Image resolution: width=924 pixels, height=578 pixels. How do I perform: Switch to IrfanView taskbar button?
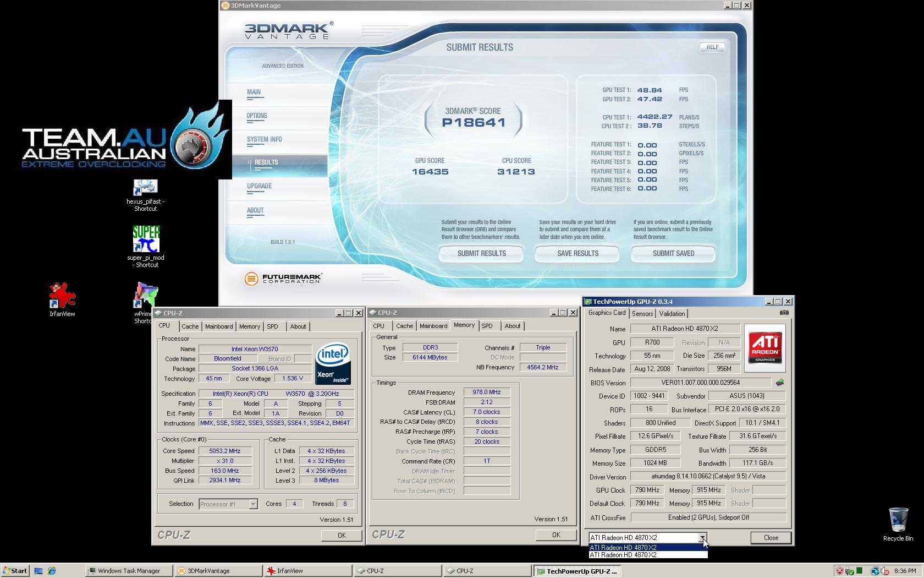(308, 571)
